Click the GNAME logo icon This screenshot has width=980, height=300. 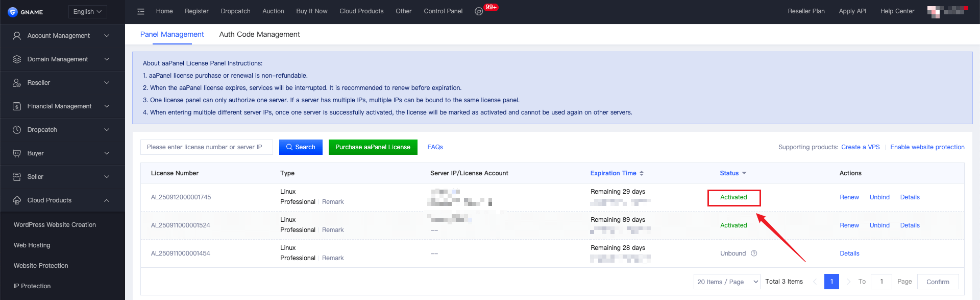coord(13,12)
